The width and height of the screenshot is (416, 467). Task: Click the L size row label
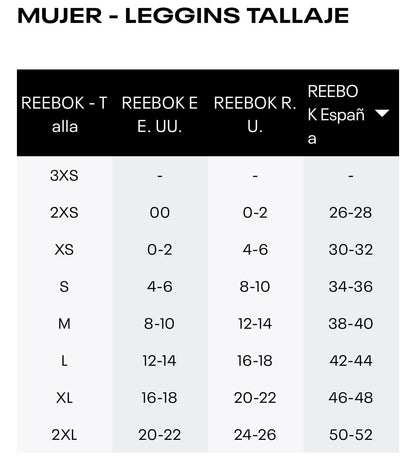click(64, 360)
